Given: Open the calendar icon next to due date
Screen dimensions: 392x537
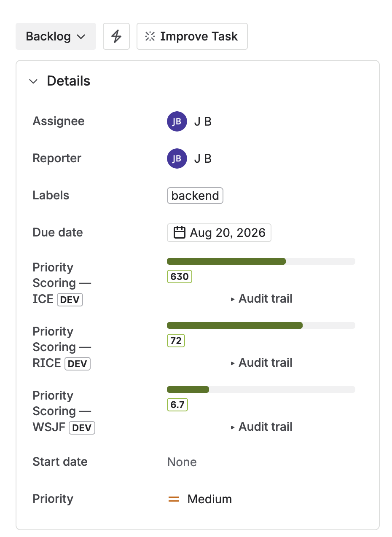Looking at the screenshot, I should [x=179, y=232].
